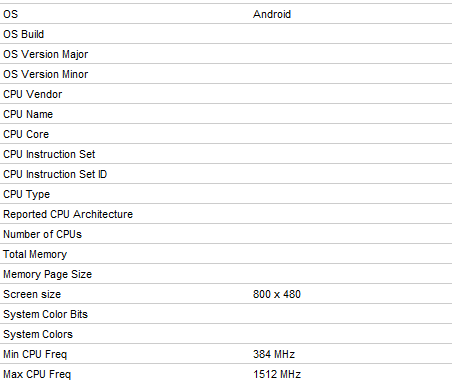
Task: Select Reported CPU Architecture row
Action: (226, 214)
